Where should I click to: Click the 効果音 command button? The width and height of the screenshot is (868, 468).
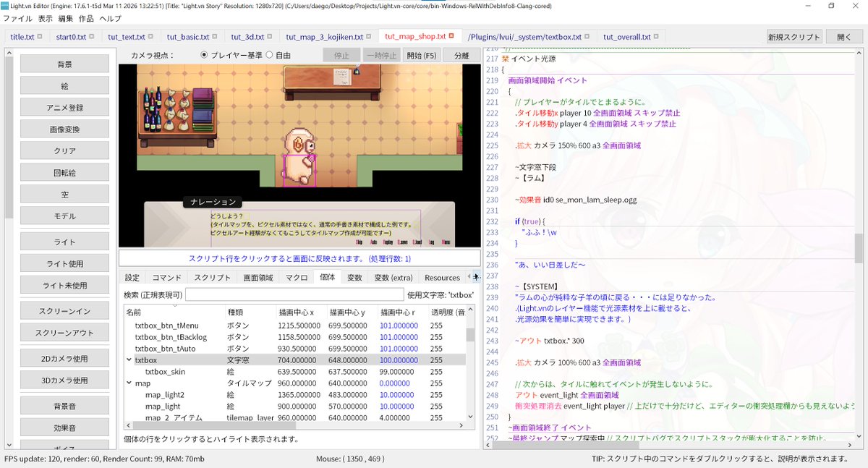[x=64, y=427]
